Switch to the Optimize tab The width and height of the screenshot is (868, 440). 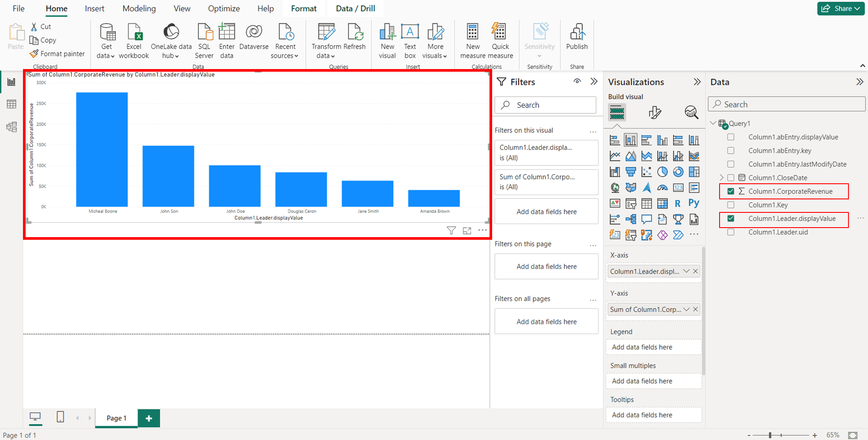click(224, 9)
